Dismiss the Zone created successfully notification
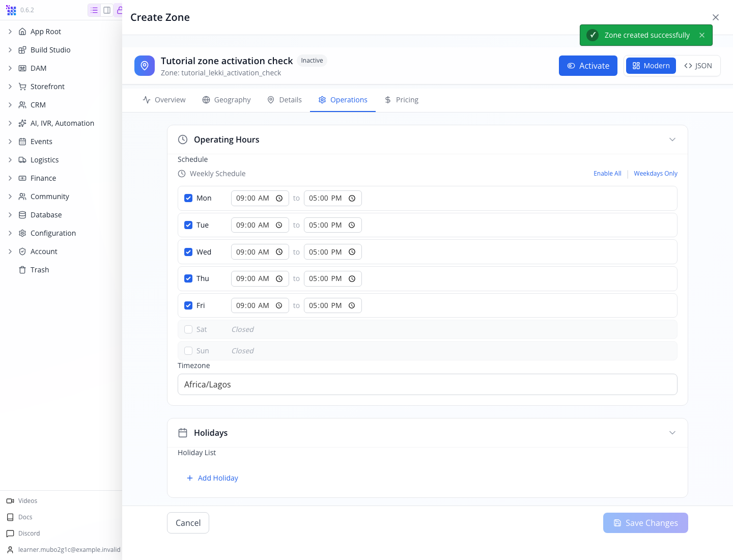This screenshot has height=560, width=733. coord(702,35)
